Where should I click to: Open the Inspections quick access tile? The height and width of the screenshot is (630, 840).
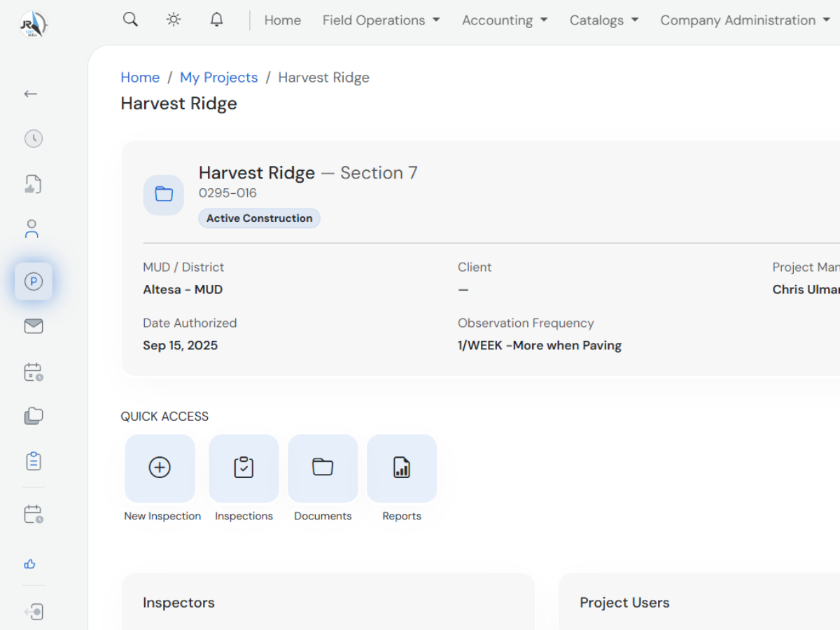244,468
